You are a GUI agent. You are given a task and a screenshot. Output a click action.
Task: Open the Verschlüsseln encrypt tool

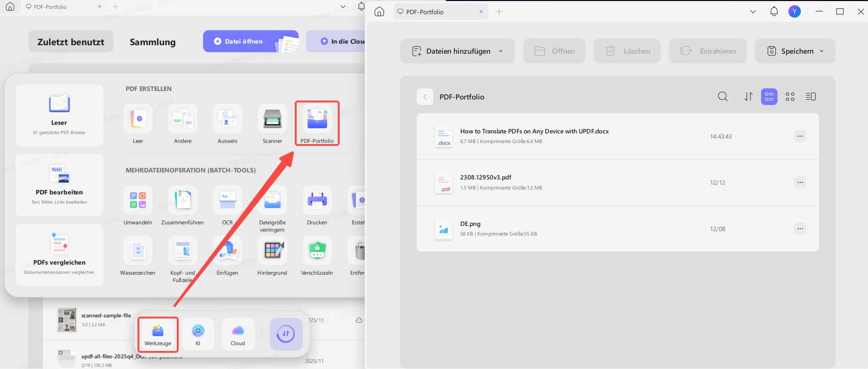[317, 250]
